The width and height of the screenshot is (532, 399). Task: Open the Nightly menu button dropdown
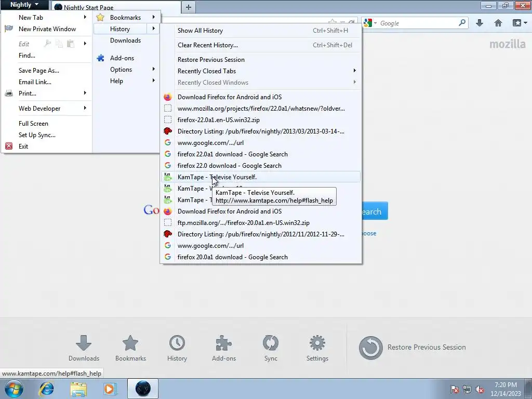(x=24, y=5)
